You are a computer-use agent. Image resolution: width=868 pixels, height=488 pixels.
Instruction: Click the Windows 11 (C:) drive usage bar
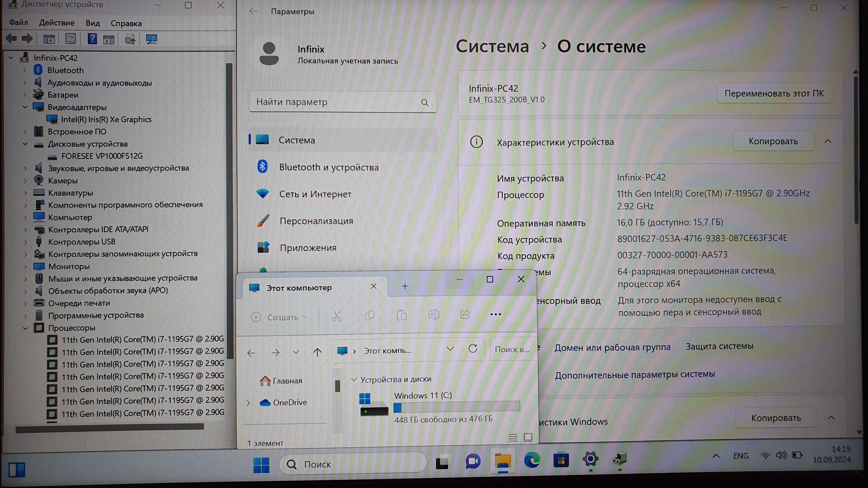(x=456, y=407)
